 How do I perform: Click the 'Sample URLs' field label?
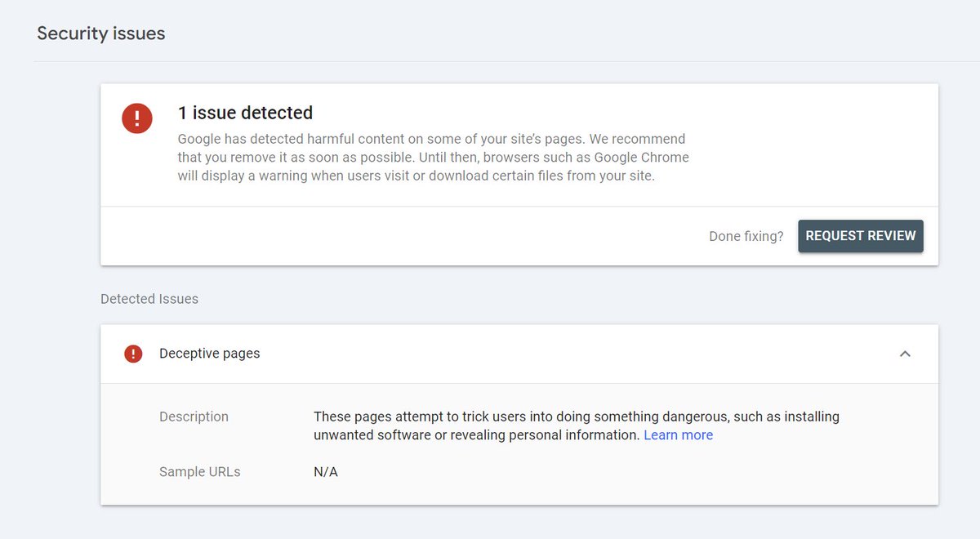tap(200, 472)
